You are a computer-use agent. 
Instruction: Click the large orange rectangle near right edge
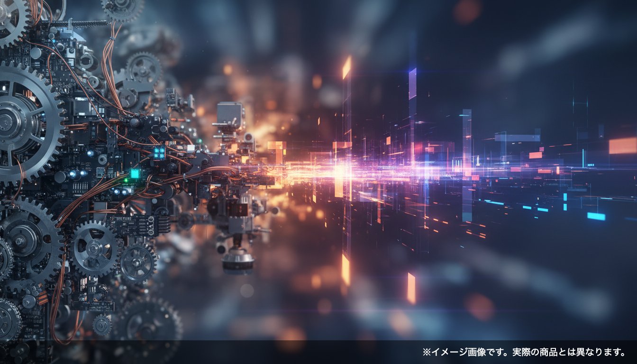click(x=622, y=146)
